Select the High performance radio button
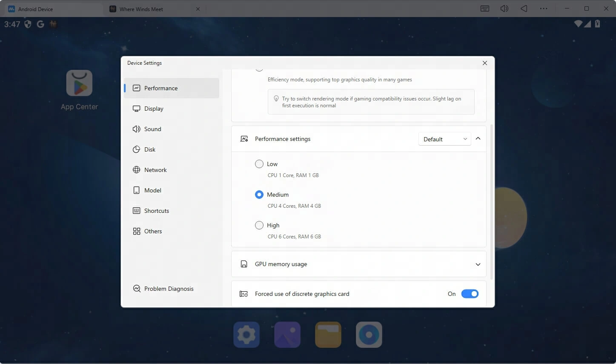This screenshot has height=364, width=616. [259, 225]
